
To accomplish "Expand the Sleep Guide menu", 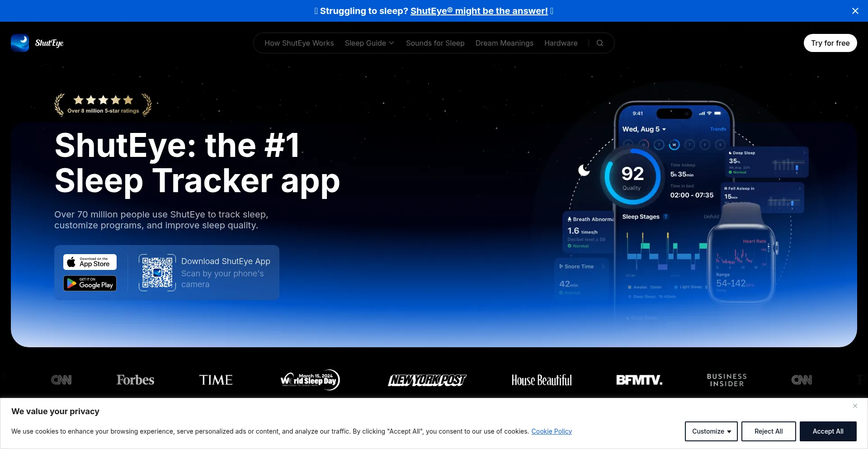I will pyautogui.click(x=369, y=43).
